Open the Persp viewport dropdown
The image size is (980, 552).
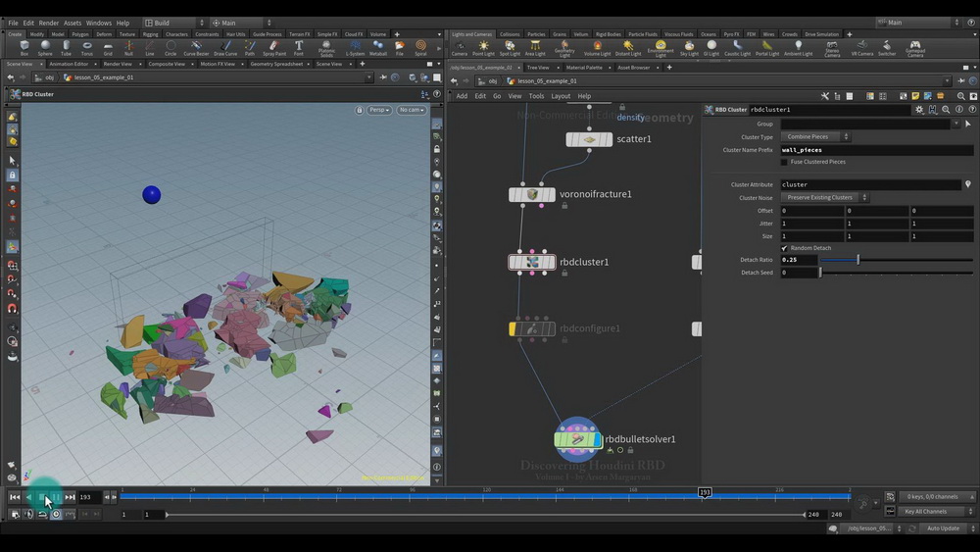coord(378,110)
